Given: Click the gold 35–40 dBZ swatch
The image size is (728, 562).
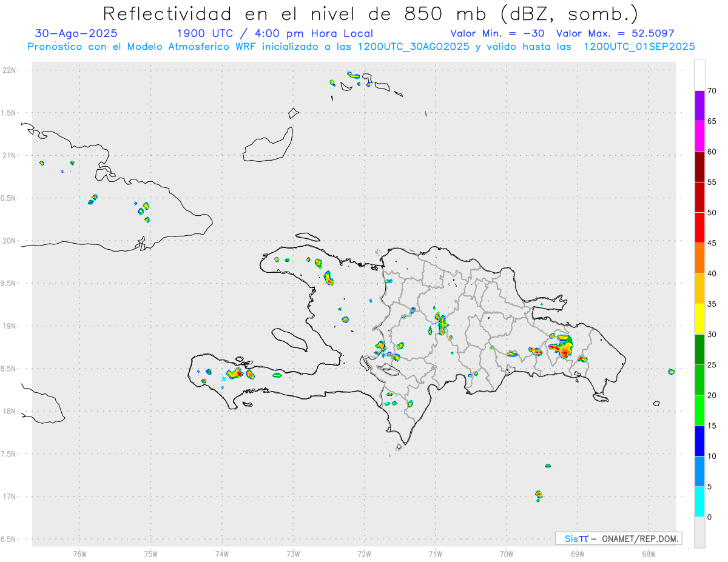Looking at the screenshot, I should [x=699, y=289].
